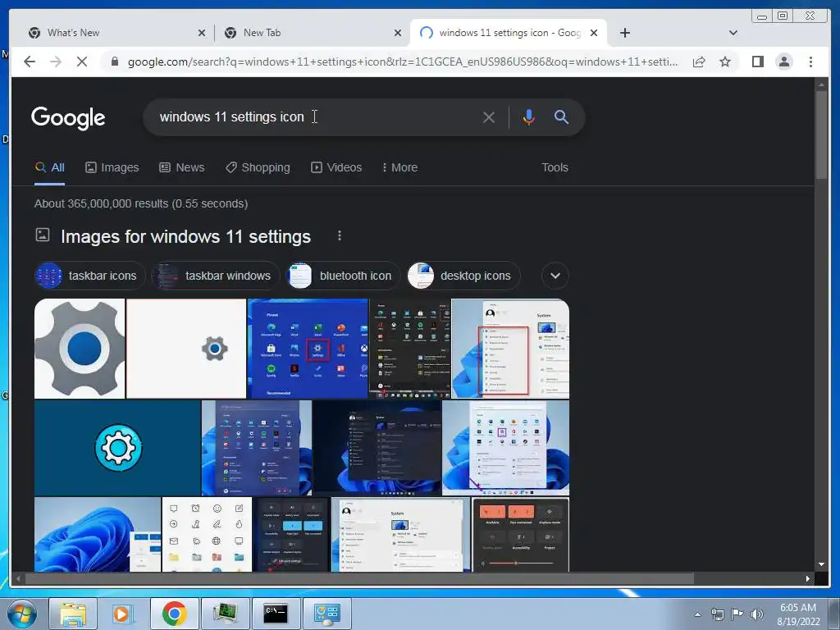Open small gear on white thumbnail
Screen dimensions: 840x630
coord(186,349)
